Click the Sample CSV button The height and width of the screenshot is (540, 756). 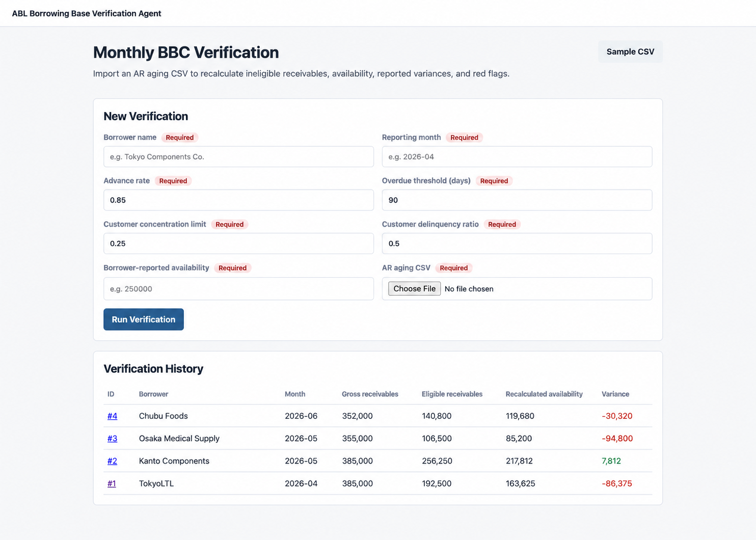pos(630,51)
